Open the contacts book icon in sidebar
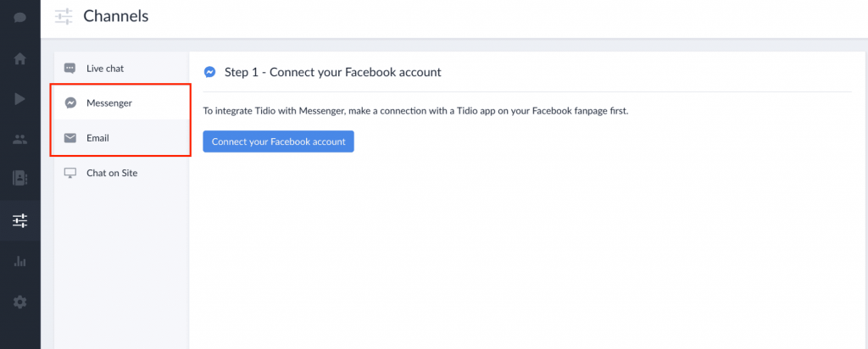This screenshot has width=868, height=349. (x=19, y=178)
